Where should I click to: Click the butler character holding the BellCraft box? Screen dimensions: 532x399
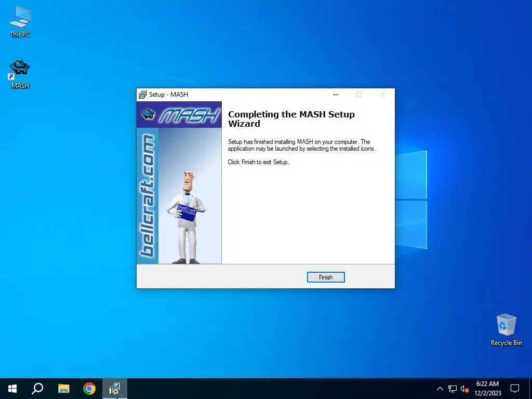click(187, 218)
